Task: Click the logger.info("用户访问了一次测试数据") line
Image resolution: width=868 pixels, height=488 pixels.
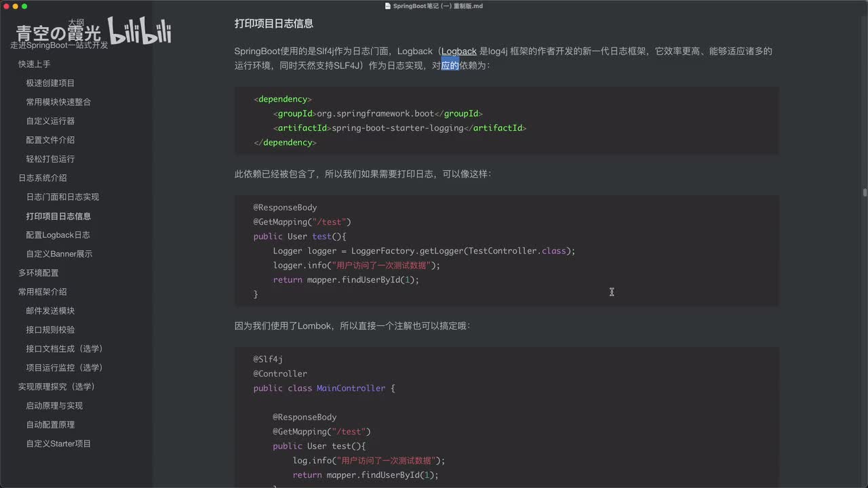Action: point(357,265)
